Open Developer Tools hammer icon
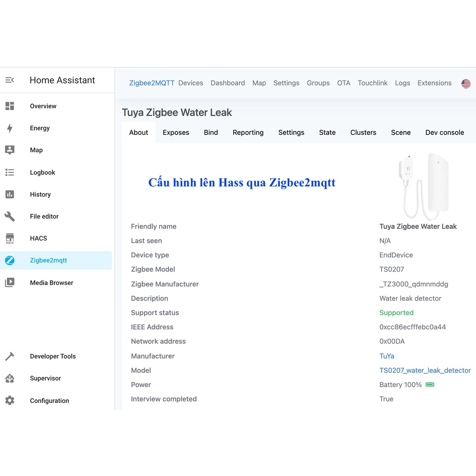476x476 pixels. (x=10, y=357)
